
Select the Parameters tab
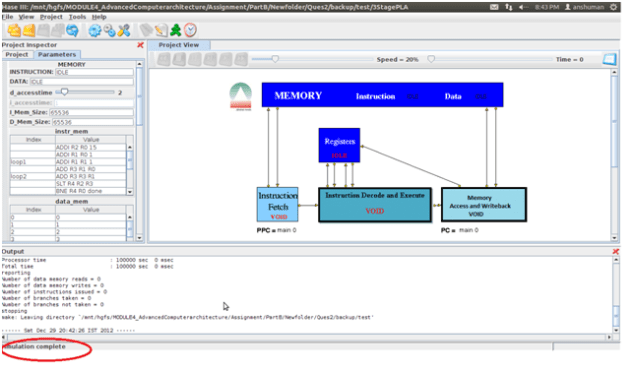coord(57,55)
